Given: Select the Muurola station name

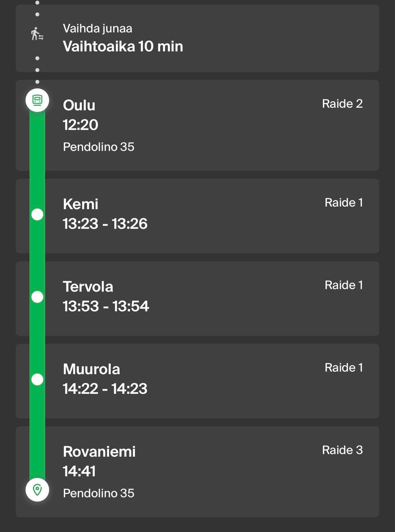Looking at the screenshot, I should [91, 369].
